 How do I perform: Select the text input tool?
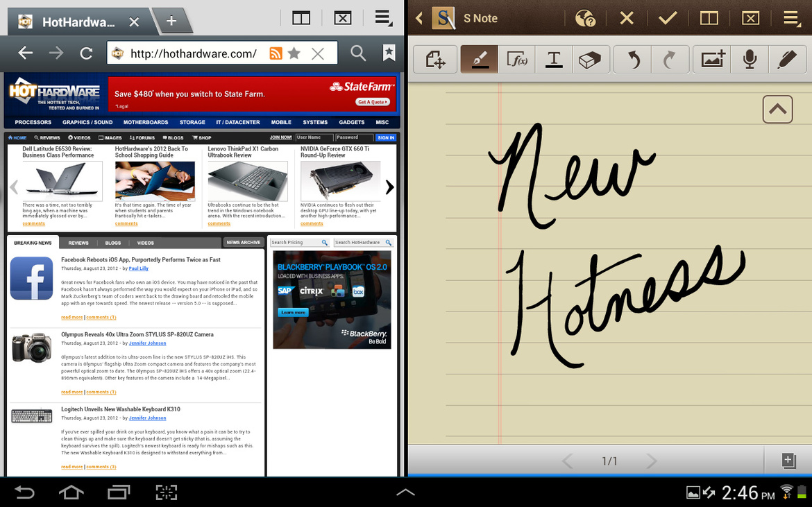click(554, 60)
